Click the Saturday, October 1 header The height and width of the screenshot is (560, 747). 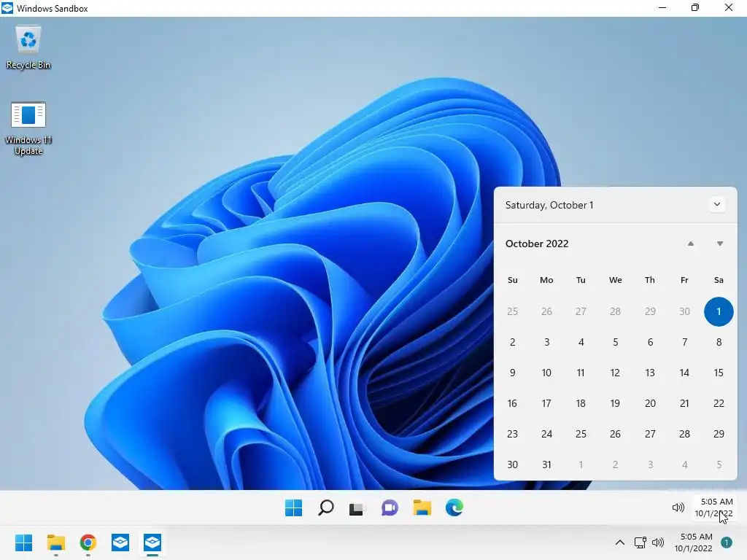coord(549,205)
